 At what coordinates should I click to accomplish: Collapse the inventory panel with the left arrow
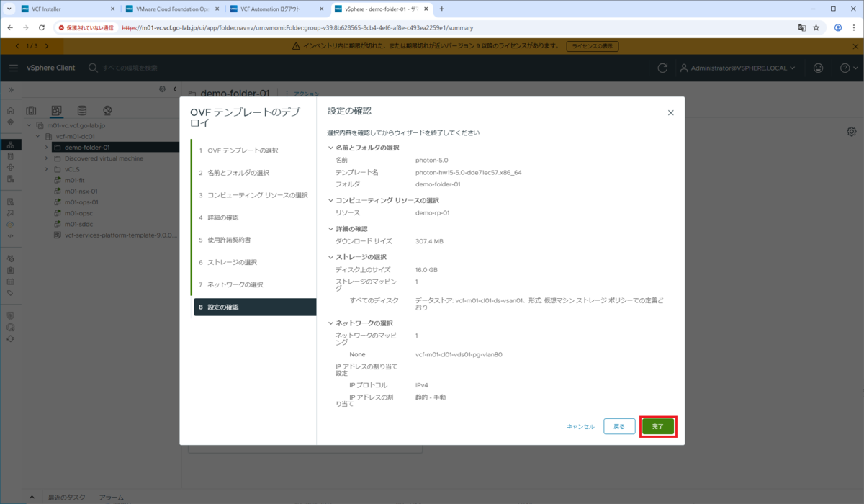point(174,89)
